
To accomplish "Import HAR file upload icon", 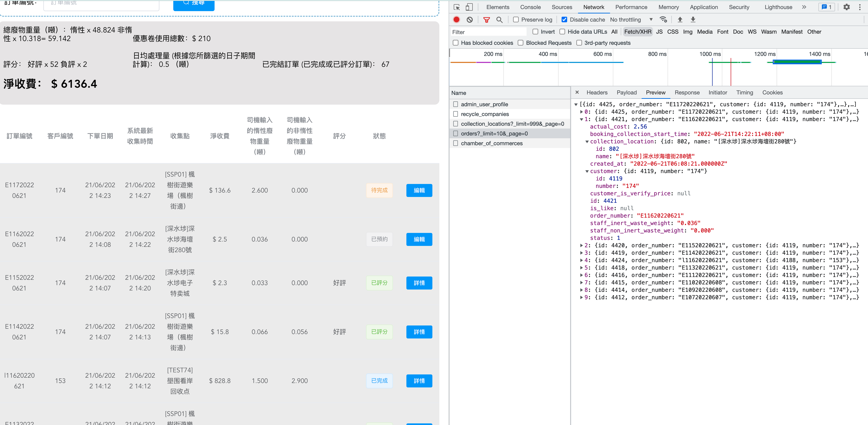I will [680, 19].
